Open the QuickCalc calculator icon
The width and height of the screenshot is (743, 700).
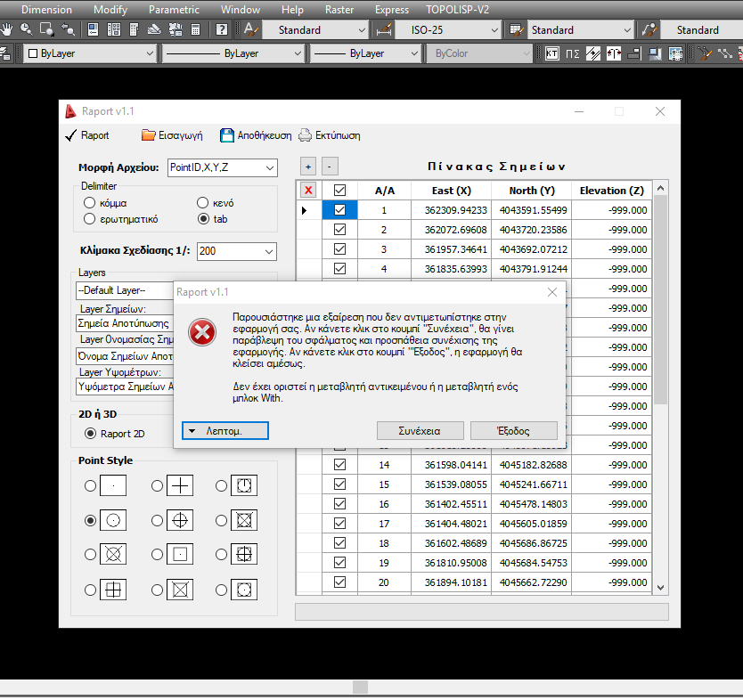(x=195, y=30)
